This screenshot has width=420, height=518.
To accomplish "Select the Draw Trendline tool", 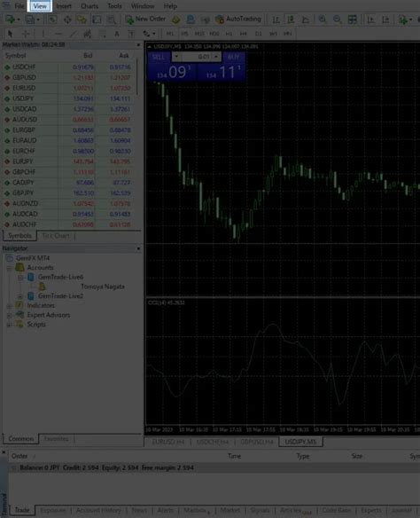I will (x=73, y=34).
